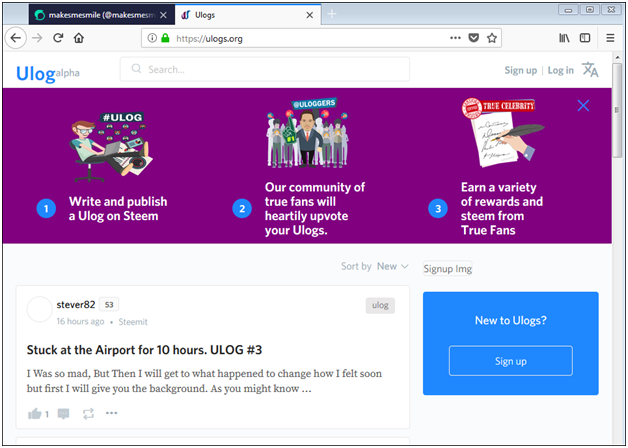
Task: Like the stever82 post with thumbs up
Action: coord(34,414)
